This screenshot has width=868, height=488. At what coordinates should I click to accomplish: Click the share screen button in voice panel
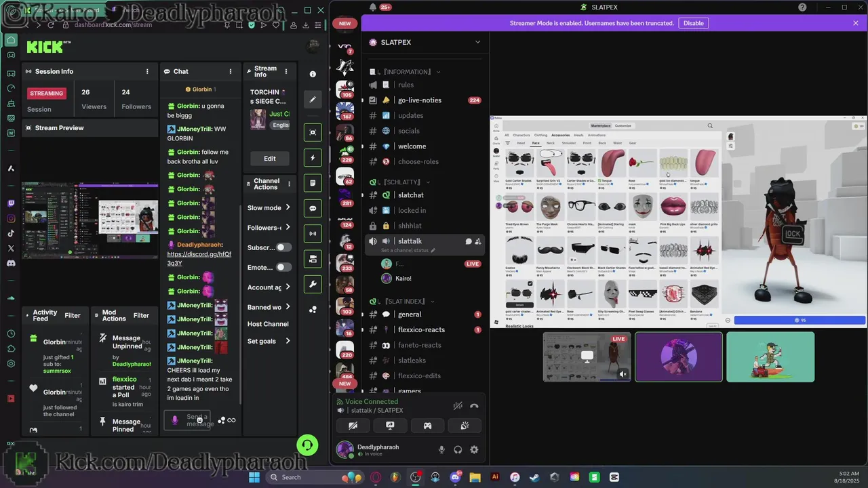pyautogui.click(x=390, y=426)
